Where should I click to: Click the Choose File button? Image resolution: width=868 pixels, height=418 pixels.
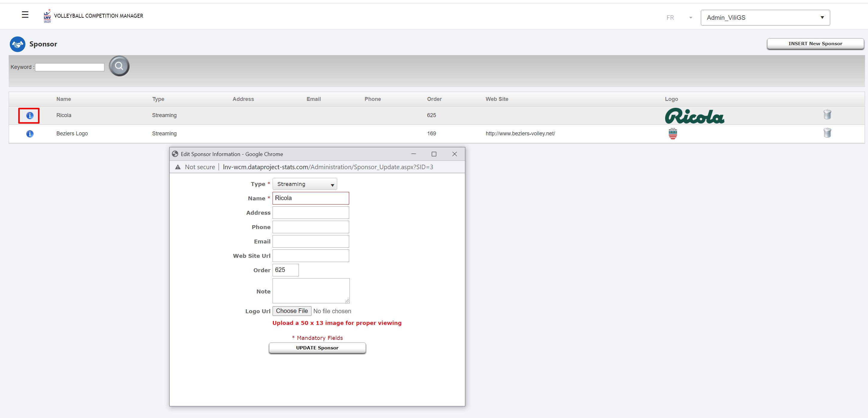292,311
